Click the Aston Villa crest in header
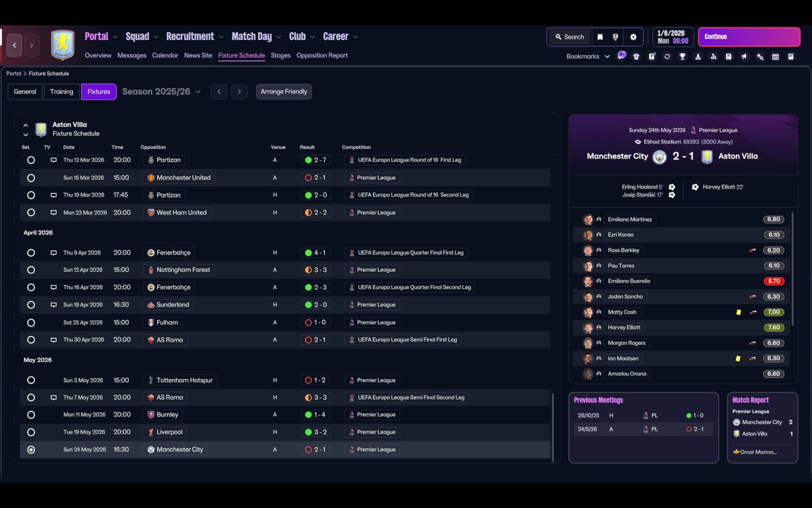The height and width of the screenshot is (508, 812). [x=62, y=45]
